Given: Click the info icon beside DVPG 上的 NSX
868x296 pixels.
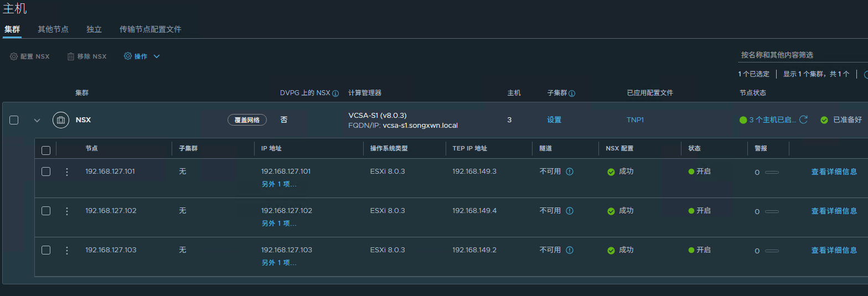Looking at the screenshot, I should 335,94.
